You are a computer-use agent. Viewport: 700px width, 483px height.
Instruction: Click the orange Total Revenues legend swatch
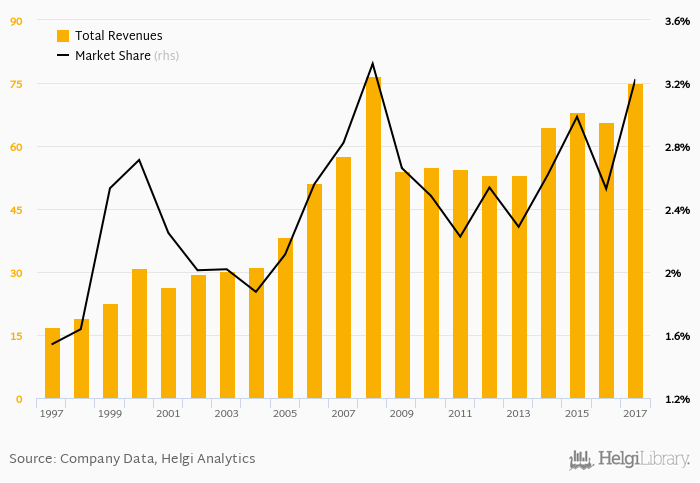point(63,36)
